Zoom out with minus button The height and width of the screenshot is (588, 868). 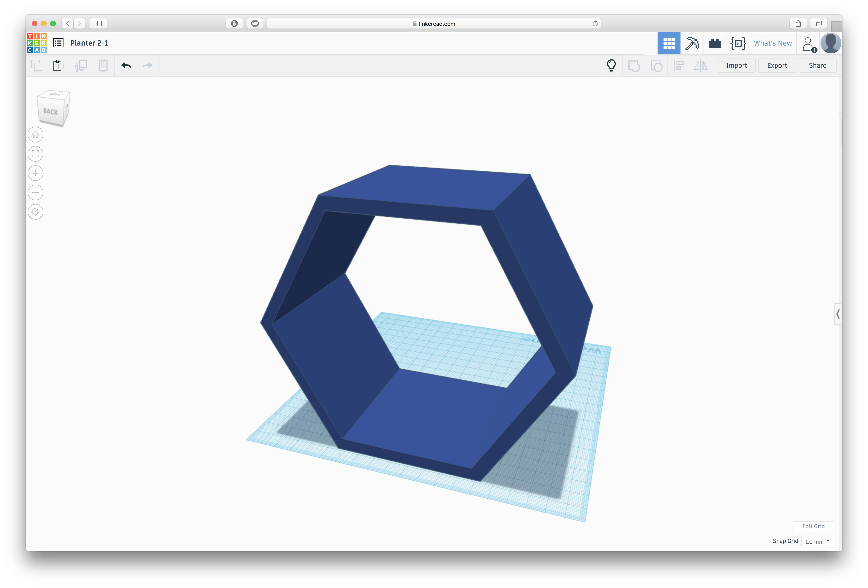[35, 193]
